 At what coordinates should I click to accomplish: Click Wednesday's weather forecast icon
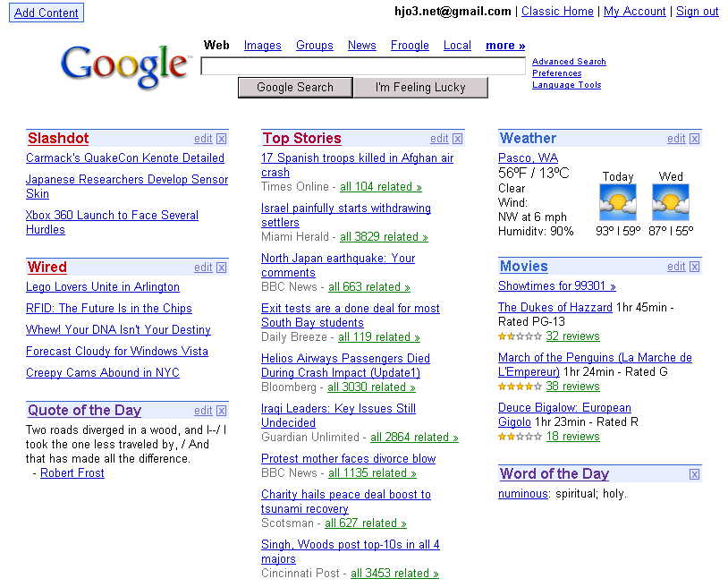pyautogui.click(x=671, y=202)
